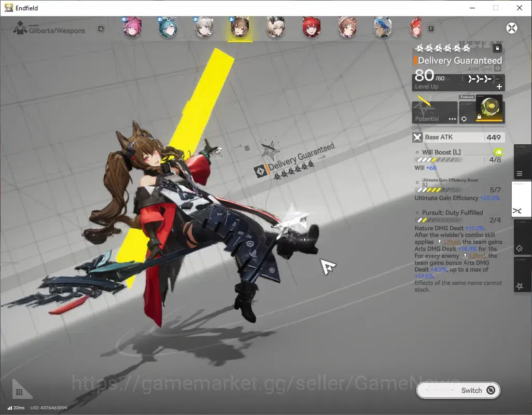Select the brown-haired operator with pink ears portrait
532x415 pixels.
(x=347, y=27)
